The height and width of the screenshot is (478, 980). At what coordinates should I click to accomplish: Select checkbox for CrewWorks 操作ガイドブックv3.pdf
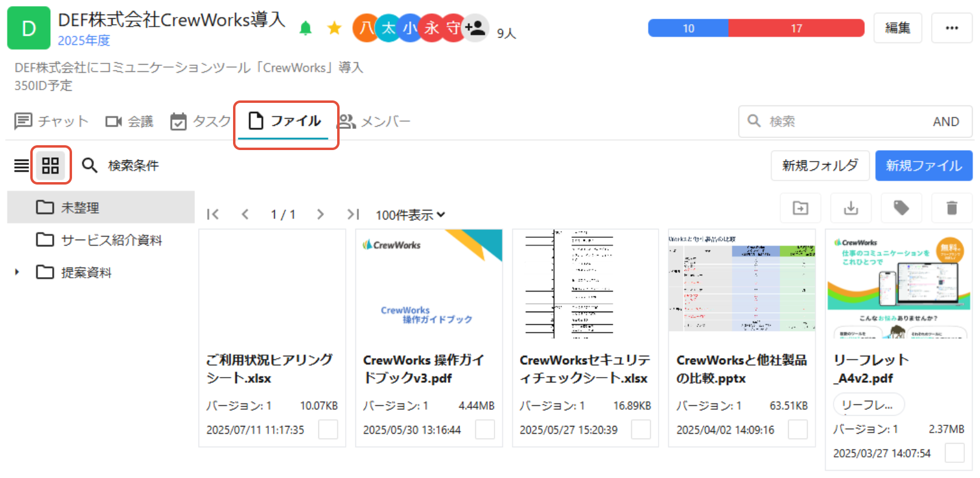tap(485, 430)
